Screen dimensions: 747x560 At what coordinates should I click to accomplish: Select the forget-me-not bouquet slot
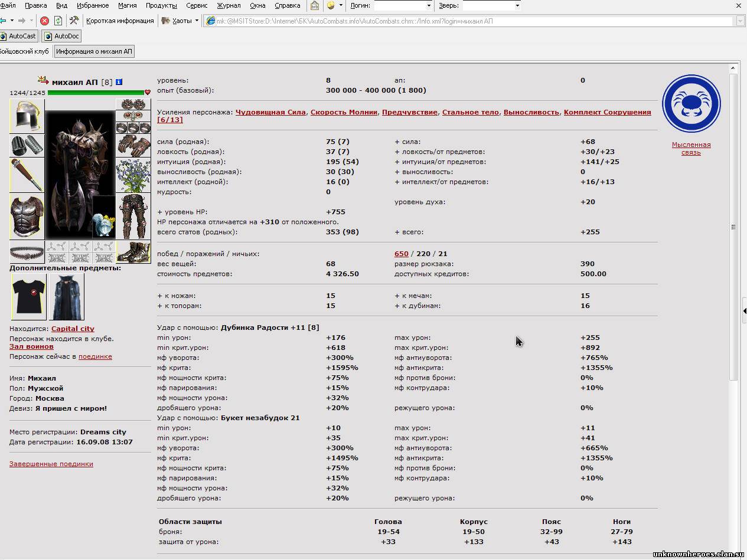point(133,175)
